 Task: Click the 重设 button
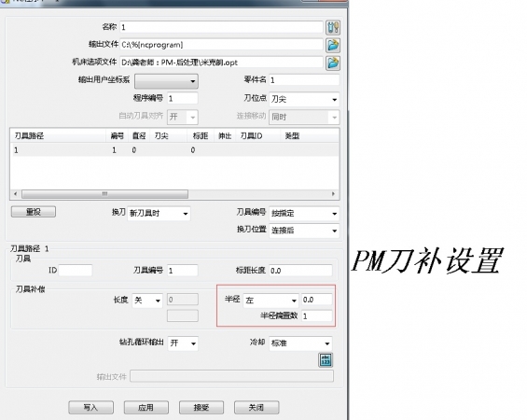pyautogui.click(x=34, y=212)
